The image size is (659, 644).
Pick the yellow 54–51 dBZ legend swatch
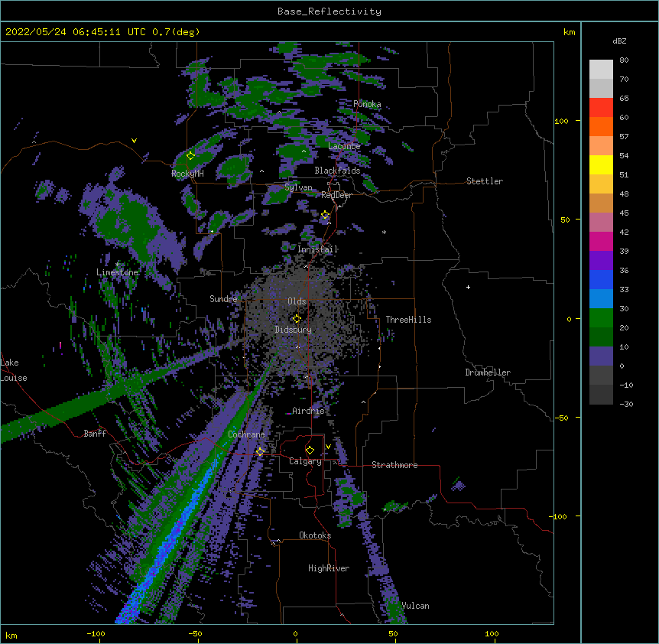601,164
